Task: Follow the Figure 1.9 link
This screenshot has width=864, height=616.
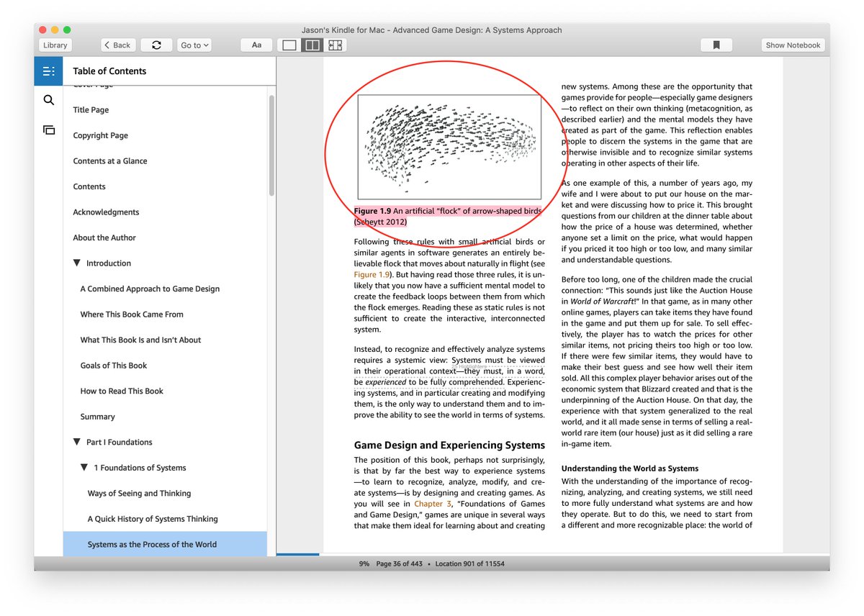Action: [372, 275]
